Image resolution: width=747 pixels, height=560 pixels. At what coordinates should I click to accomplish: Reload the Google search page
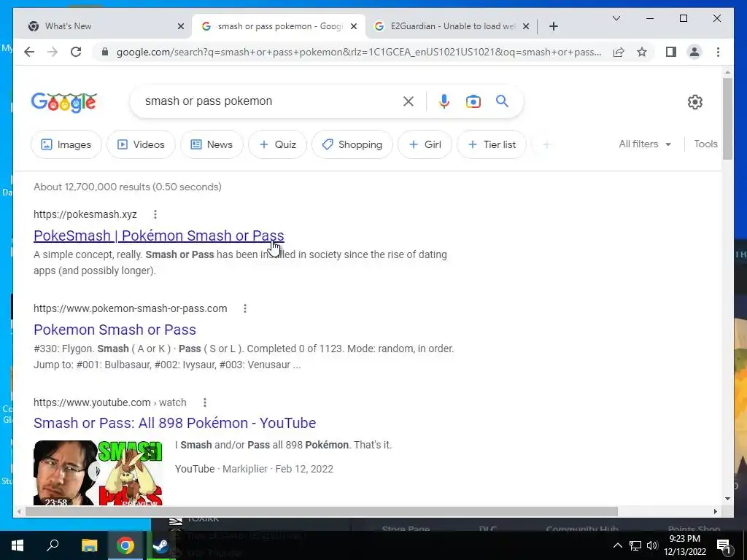coord(76,52)
